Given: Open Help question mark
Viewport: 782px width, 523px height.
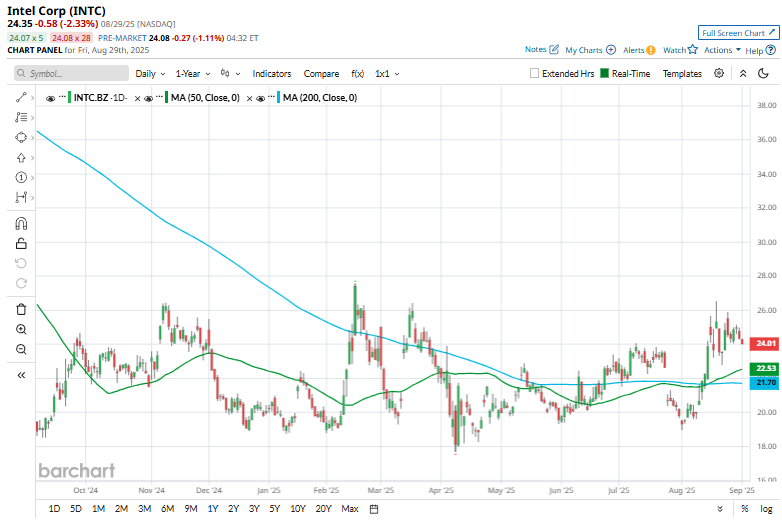Looking at the screenshot, I should (x=771, y=50).
